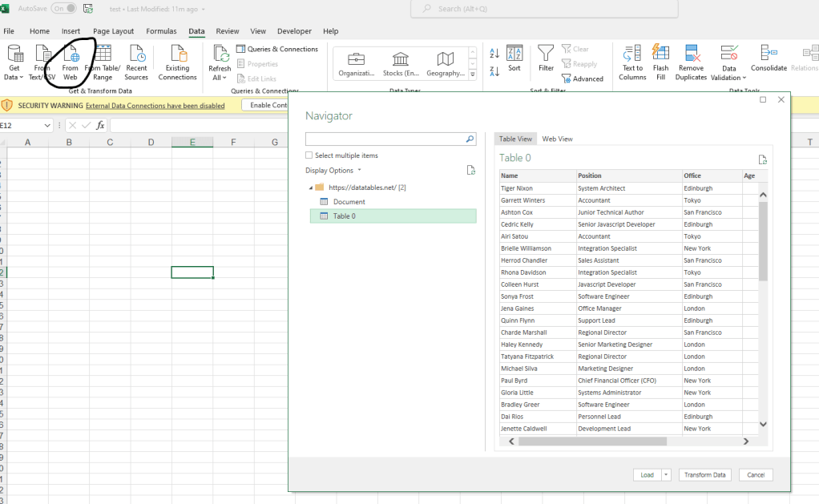Cancel the Navigator dialog
This screenshot has height=504, width=819.
pyautogui.click(x=756, y=474)
